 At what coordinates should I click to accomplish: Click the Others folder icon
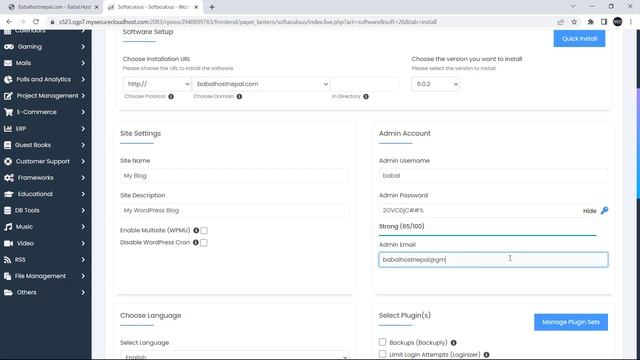coord(8,293)
